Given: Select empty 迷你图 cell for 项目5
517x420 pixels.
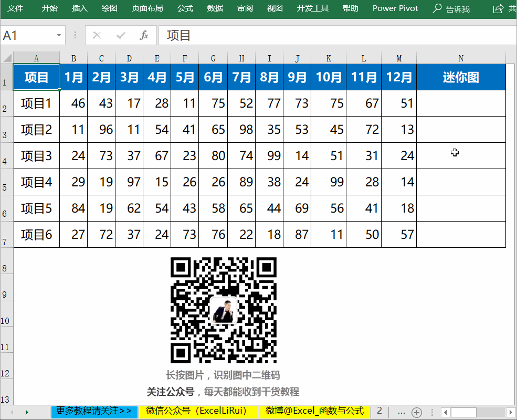Looking at the screenshot, I should 461,208.
